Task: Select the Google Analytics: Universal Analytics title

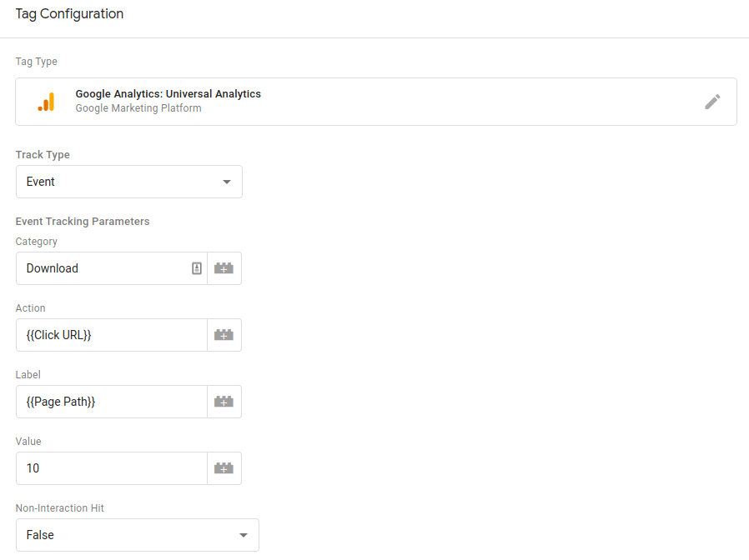Action: (168, 94)
